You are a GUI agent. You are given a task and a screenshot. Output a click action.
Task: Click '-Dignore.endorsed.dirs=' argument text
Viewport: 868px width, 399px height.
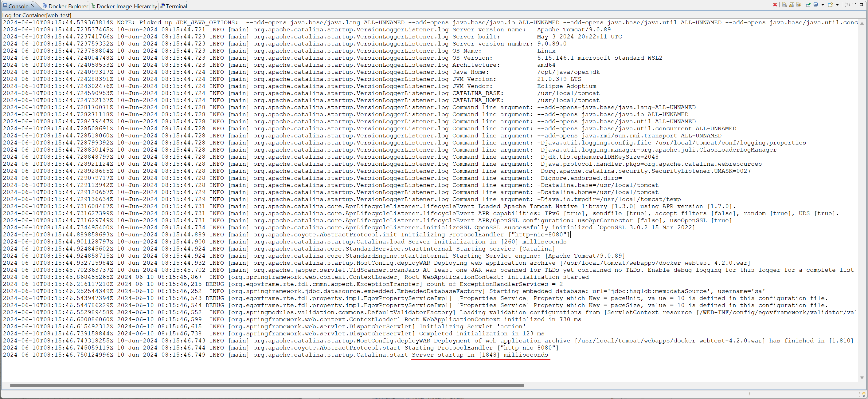580,178
